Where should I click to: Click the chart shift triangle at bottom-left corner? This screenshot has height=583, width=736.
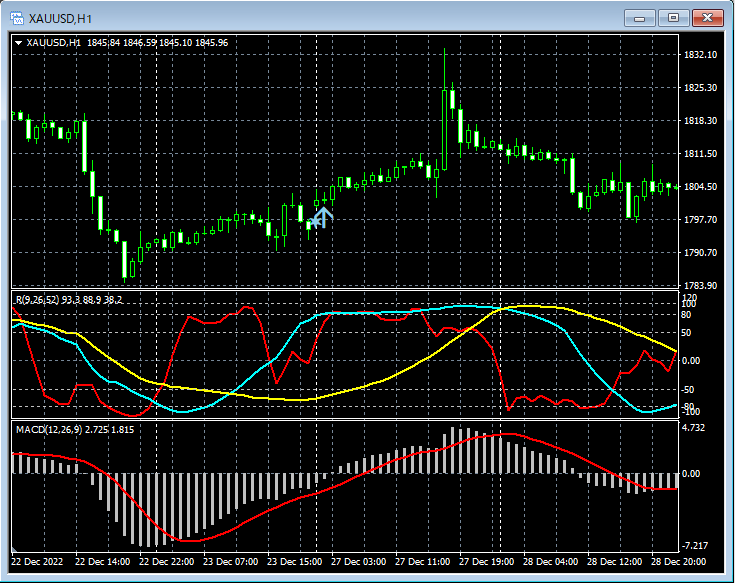16,551
